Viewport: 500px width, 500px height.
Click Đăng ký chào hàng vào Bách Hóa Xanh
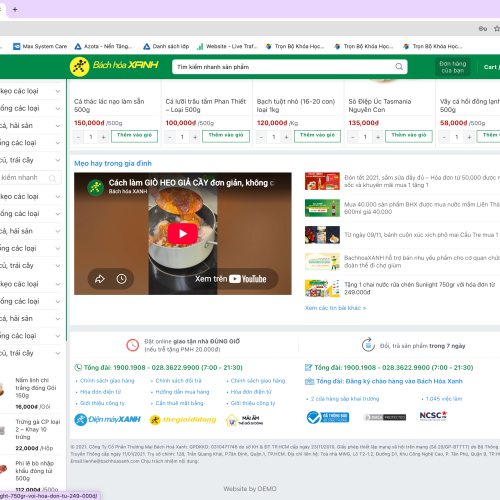(x=389, y=381)
